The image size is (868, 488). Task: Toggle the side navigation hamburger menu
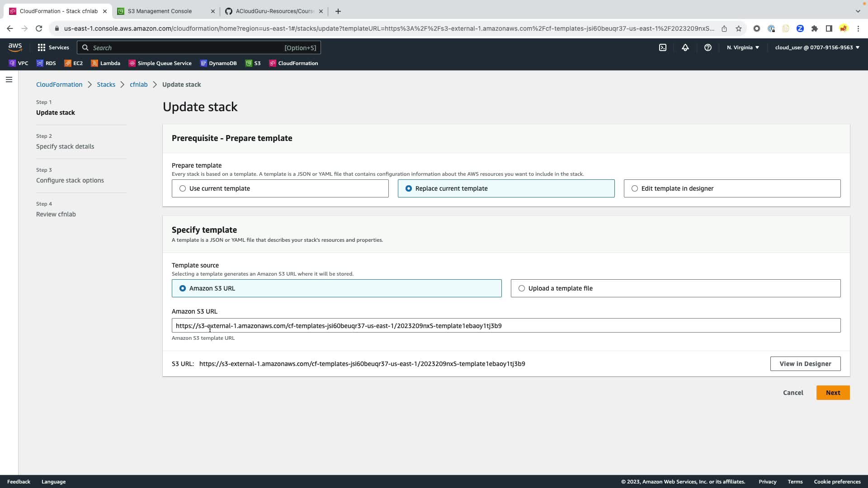tap(9, 80)
